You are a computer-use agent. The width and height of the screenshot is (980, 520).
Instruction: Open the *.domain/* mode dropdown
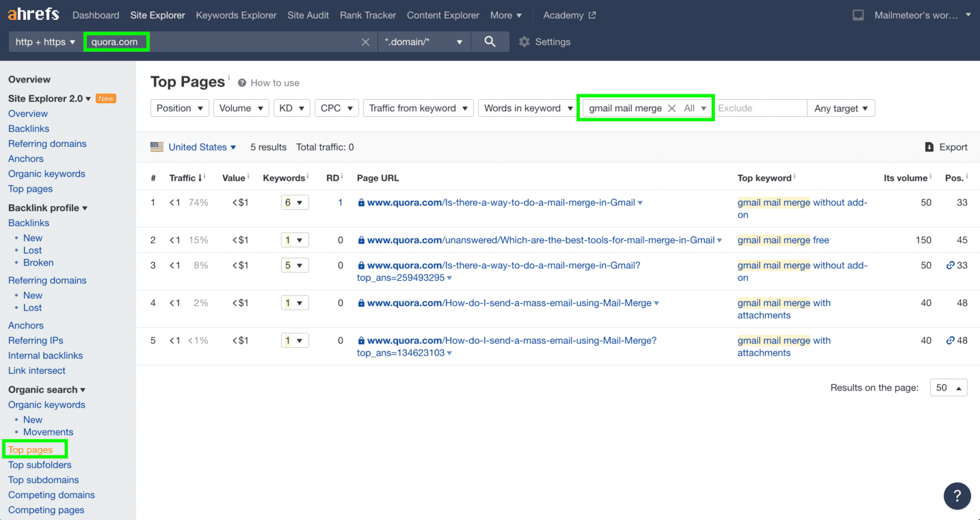coord(424,42)
